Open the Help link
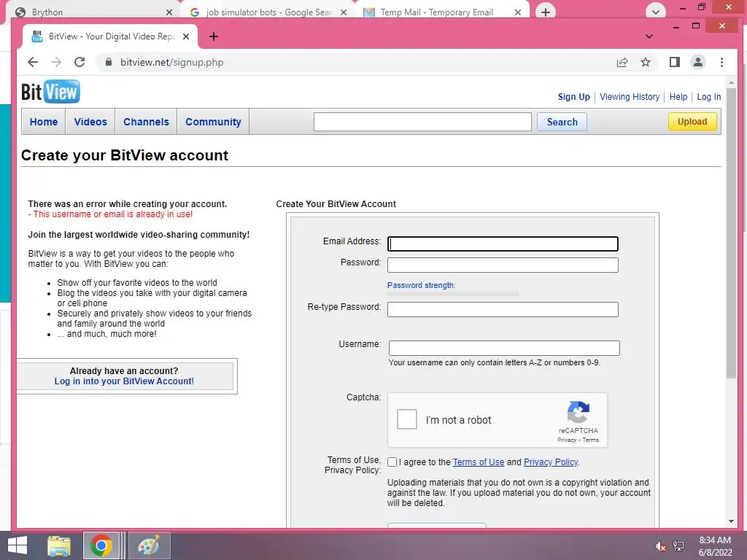Screen dimensions: 747x560 pos(678,97)
